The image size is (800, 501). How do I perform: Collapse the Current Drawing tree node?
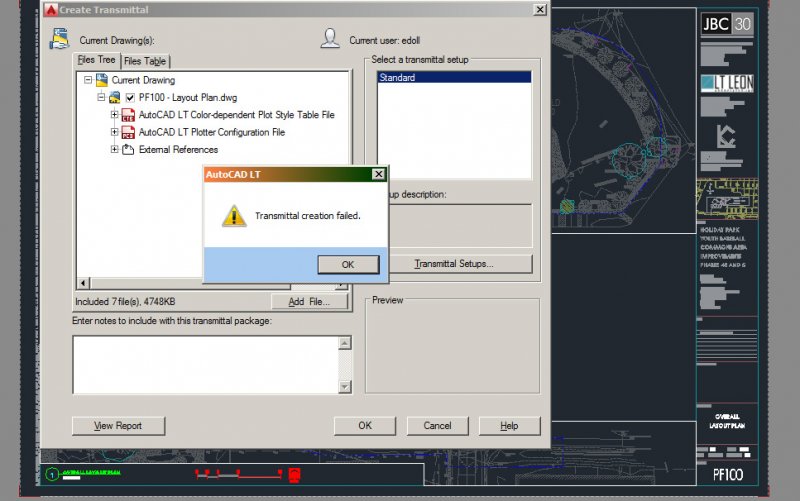pos(88,80)
